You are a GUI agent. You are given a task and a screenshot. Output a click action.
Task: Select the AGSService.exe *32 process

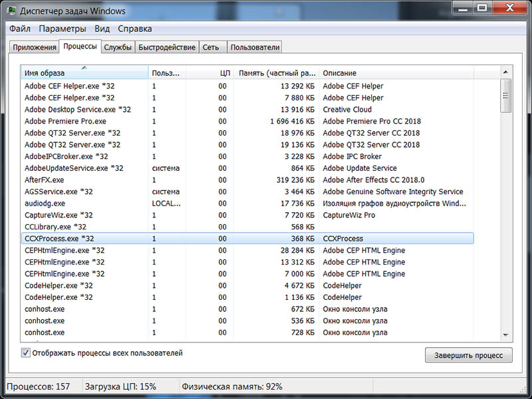click(x=247, y=192)
